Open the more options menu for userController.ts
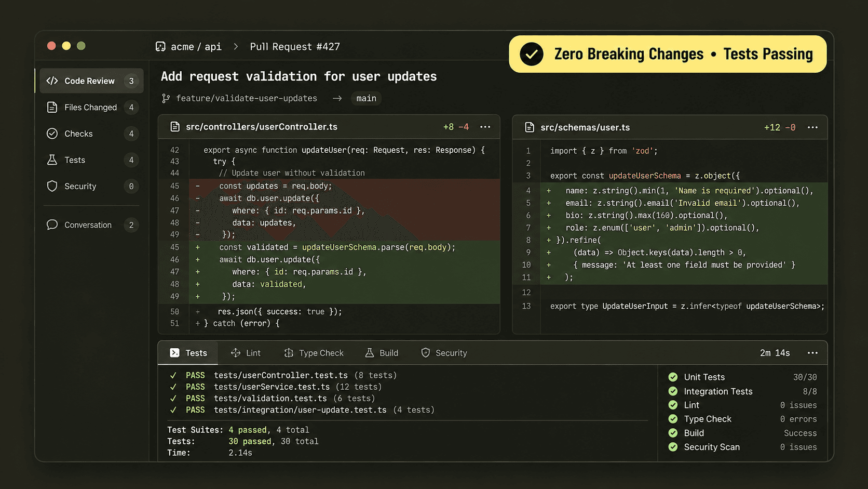The height and width of the screenshot is (489, 868). 485,127
